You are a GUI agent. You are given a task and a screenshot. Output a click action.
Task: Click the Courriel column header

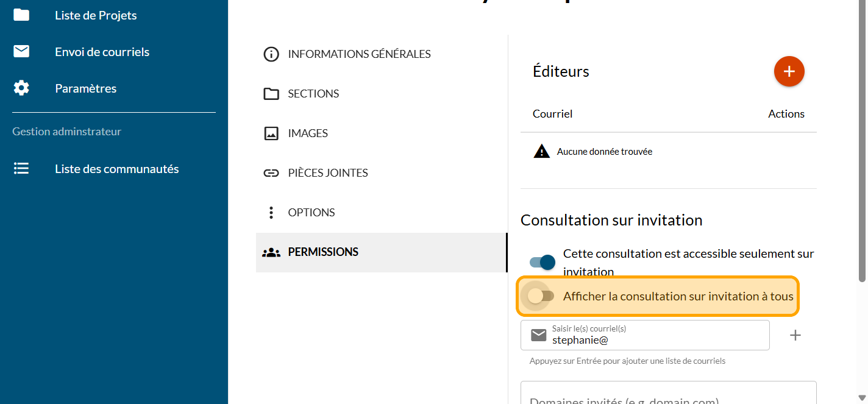point(552,114)
